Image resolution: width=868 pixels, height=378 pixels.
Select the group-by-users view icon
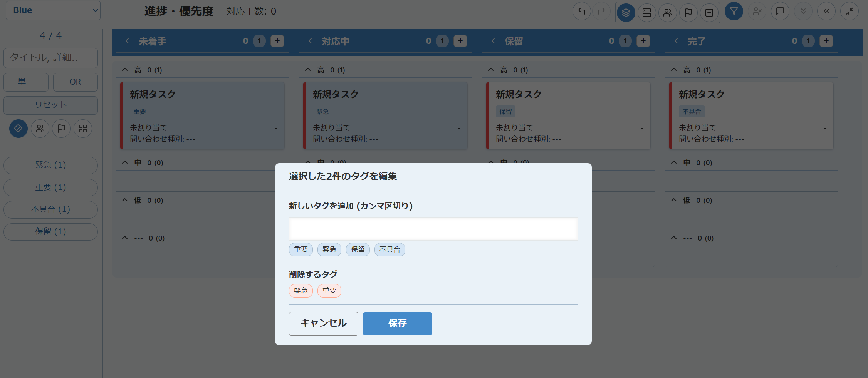coord(668,13)
